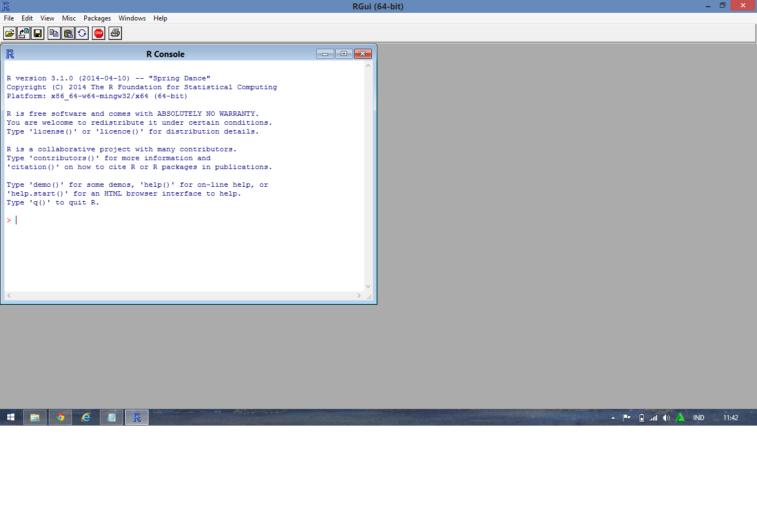The image size is (757, 532).
Task: Minimize the RGui main window
Action: (x=708, y=6)
